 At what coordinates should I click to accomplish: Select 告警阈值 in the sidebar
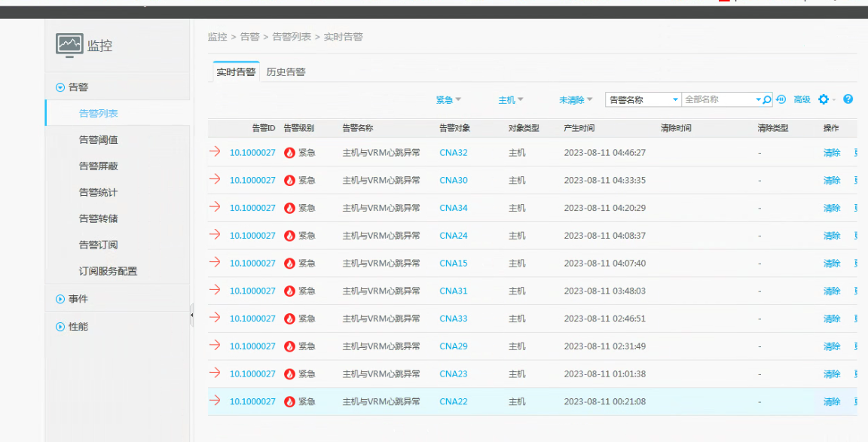(98, 140)
